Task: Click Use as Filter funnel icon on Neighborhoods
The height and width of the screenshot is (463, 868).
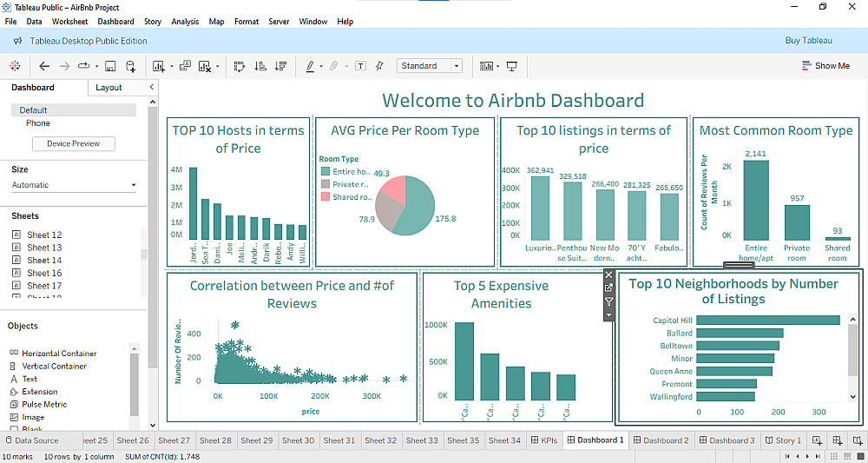Action: (x=608, y=301)
